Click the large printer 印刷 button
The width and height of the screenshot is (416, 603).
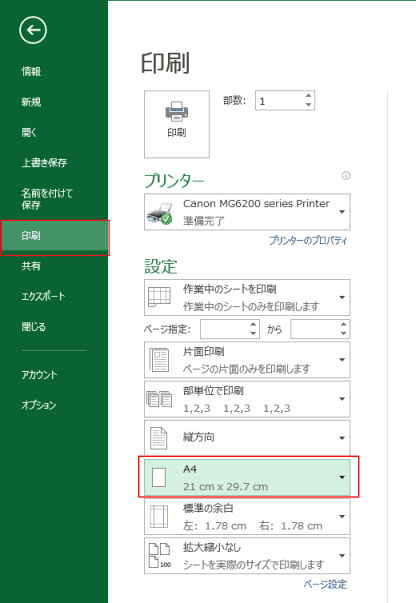pyautogui.click(x=177, y=124)
